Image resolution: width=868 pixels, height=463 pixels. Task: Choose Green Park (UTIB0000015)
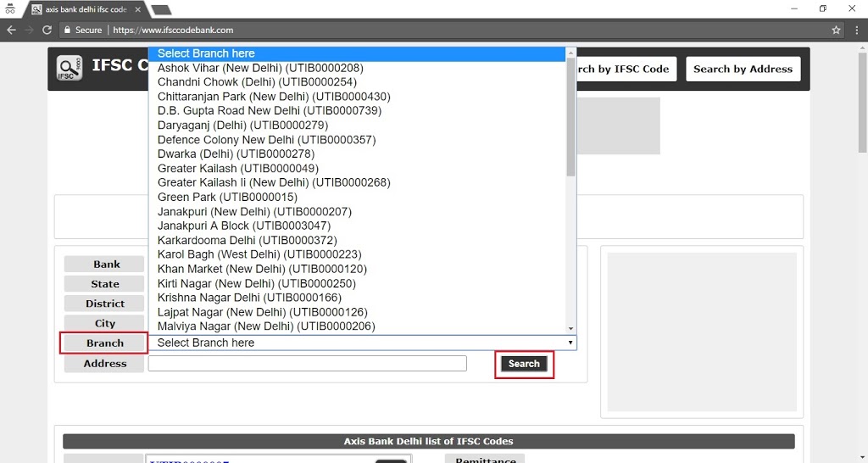(357, 198)
